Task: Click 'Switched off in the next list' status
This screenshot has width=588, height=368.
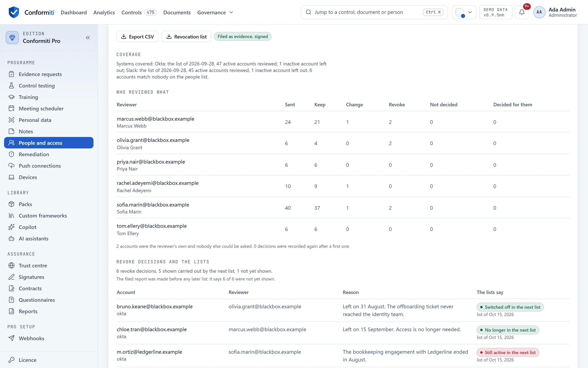Action: click(x=510, y=307)
